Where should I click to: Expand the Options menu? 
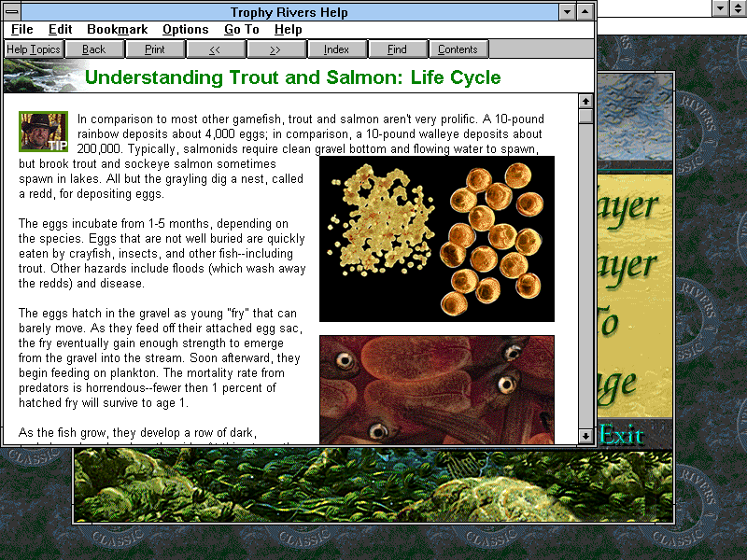[185, 30]
